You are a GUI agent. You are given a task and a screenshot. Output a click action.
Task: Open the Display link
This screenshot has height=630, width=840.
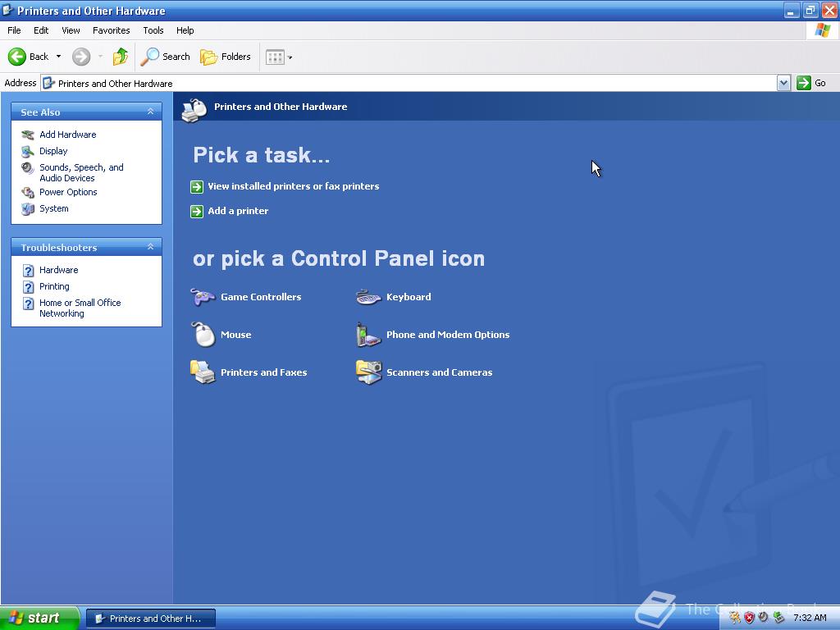(53, 151)
